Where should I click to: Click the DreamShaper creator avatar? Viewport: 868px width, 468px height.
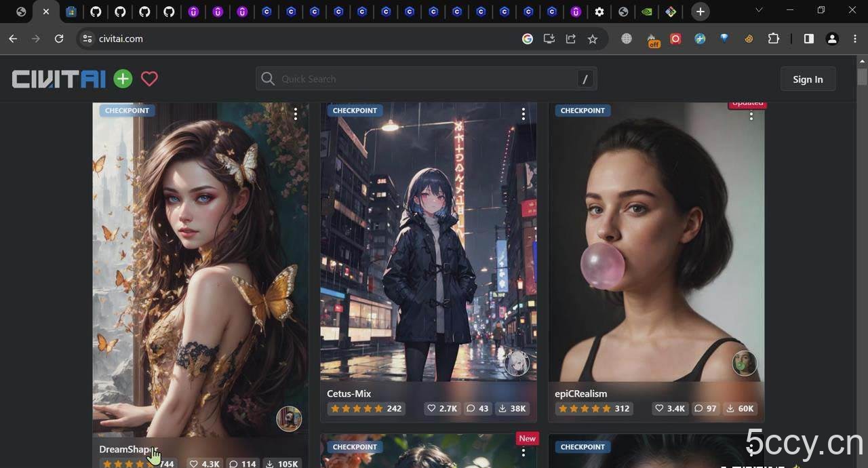tap(289, 419)
